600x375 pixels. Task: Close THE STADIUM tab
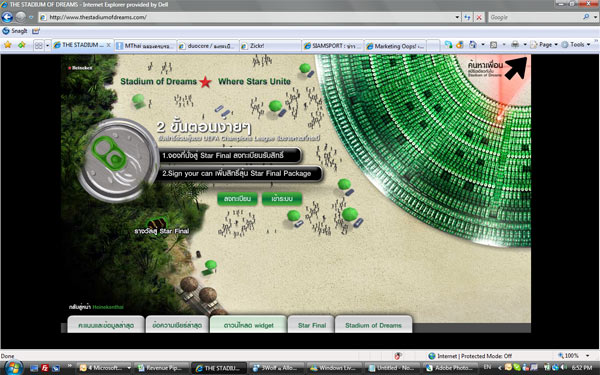coord(109,45)
